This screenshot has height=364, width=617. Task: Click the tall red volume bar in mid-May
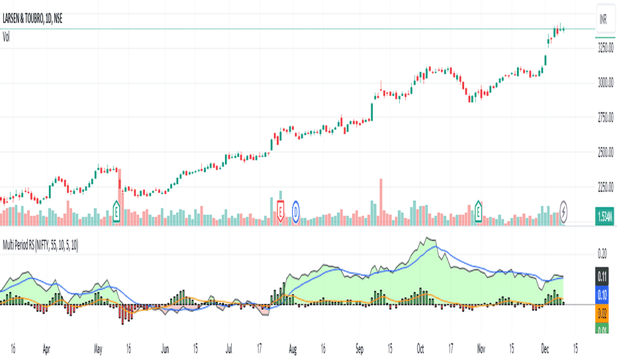(120, 197)
